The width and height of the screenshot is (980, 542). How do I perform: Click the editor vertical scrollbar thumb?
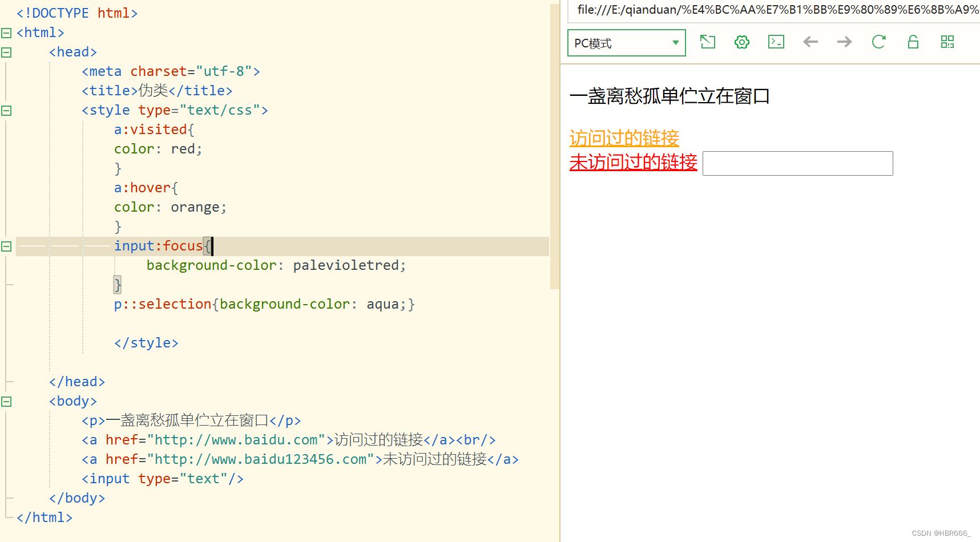click(555, 147)
